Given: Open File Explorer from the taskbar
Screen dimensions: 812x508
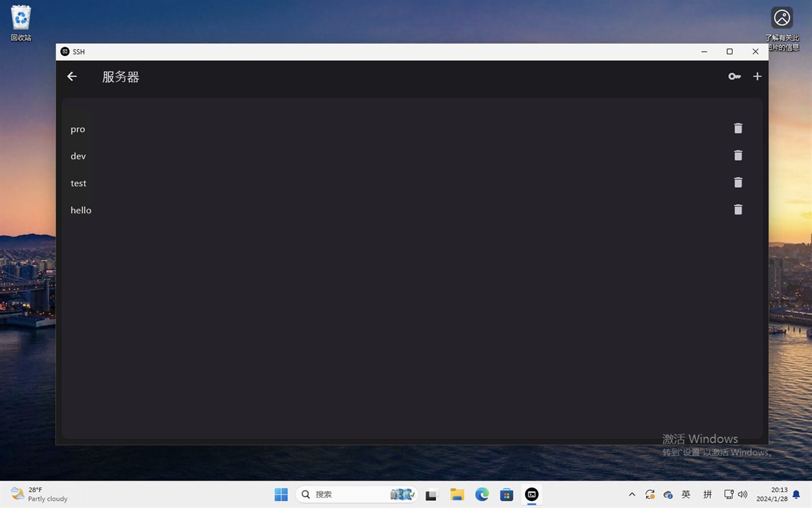Looking at the screenshot, I should point(457,494).
